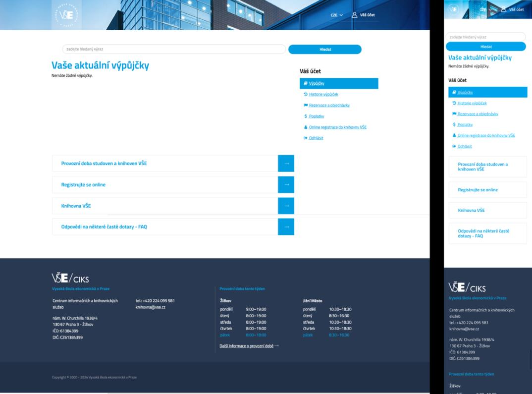Click the user icon beside Váš účet in wide layout

tap(354, 15)
